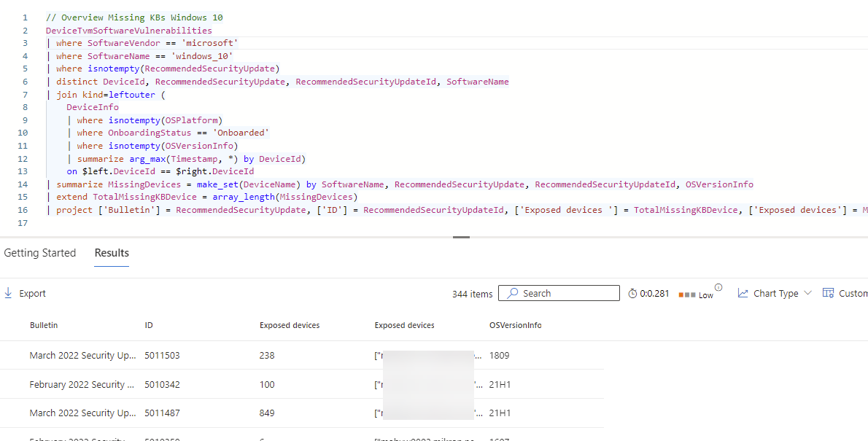Open the Getting Started tab
Image resolution: width=868 pixels, height=441 pixels.
(40, 253)
